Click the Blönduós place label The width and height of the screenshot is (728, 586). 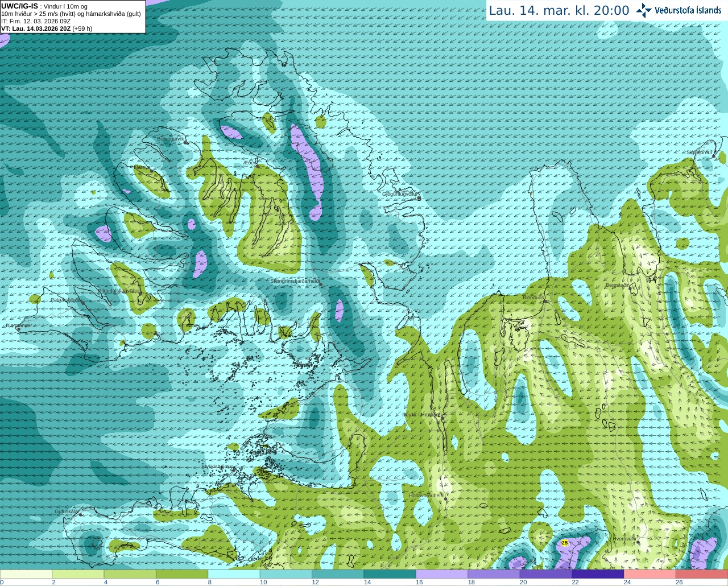click(533, 298)
